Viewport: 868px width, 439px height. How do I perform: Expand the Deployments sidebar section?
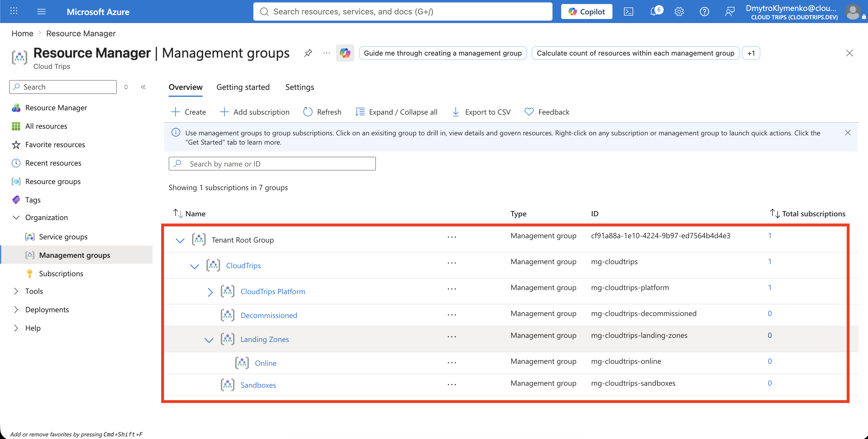(16, 310)
